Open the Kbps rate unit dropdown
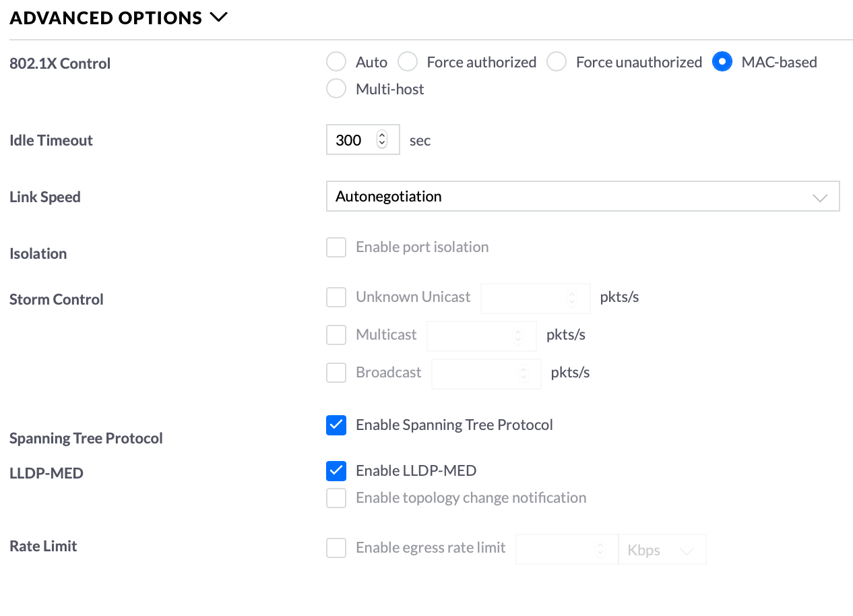Viewport: 853px width, 616px height. click(662, 550)
